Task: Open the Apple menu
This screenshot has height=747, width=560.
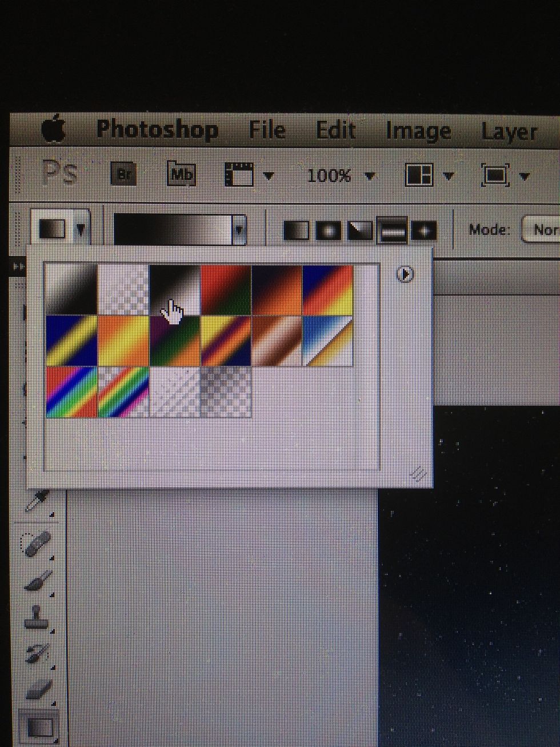Action: (x=55, y=129)
